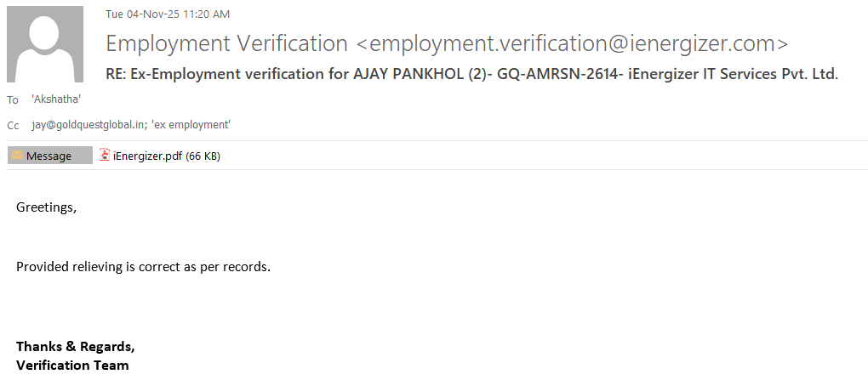868x380 pixels.
Task: Open the iEnergizer.pdf attachment
Action: coord(147,156)
